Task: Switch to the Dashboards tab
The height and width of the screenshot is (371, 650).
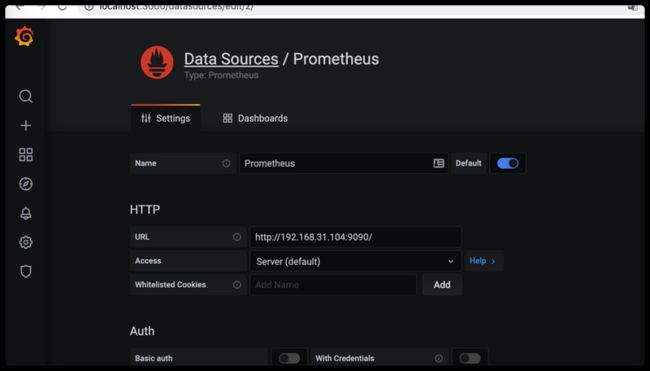Action: (x=255, y=118)
